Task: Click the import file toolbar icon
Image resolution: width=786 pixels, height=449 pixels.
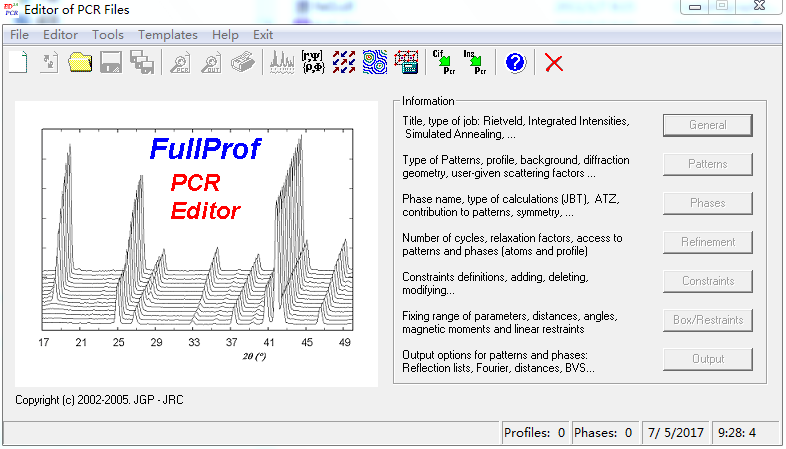Action: [49, 62]
